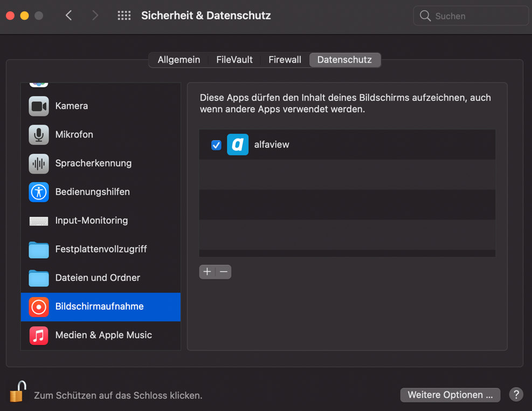The height and width of the screenshot is (411, 532).
Task: Add an app with the plus button
Action: click(x=207, y=272)
